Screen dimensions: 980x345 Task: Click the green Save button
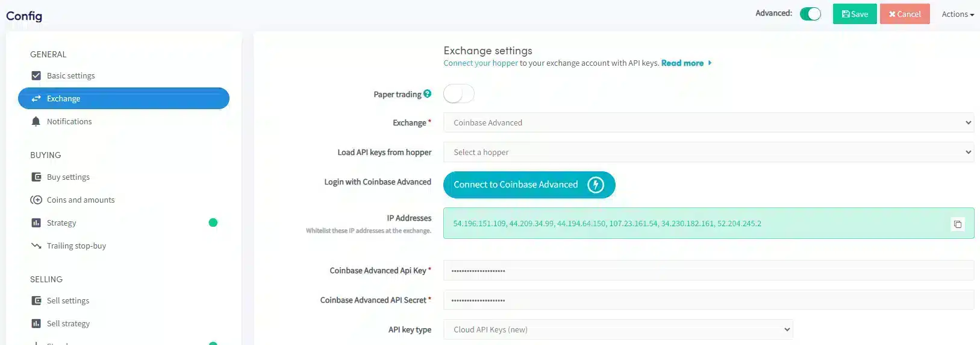pos(855,14)
